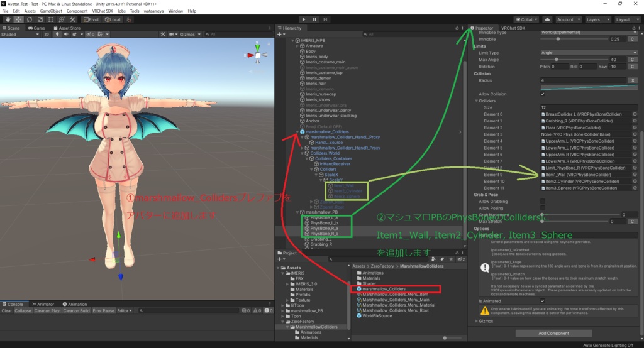This screenshot has width=644, height=348.
Task: Open Collab dropdown
Action: click(527, 19)
